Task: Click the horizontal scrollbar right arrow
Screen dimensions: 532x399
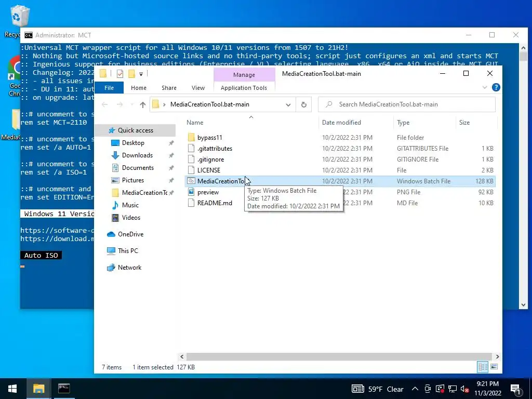Action: tap(497, 356)
